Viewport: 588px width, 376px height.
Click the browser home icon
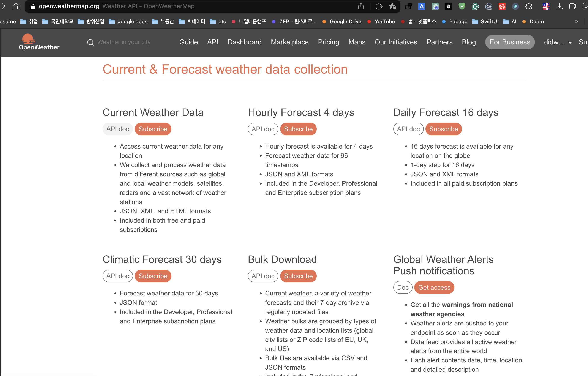click(16, 6)
